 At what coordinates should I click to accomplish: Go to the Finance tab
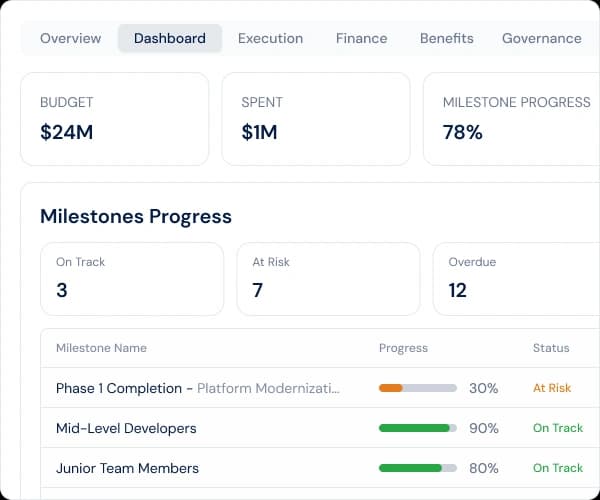(362, 38)
